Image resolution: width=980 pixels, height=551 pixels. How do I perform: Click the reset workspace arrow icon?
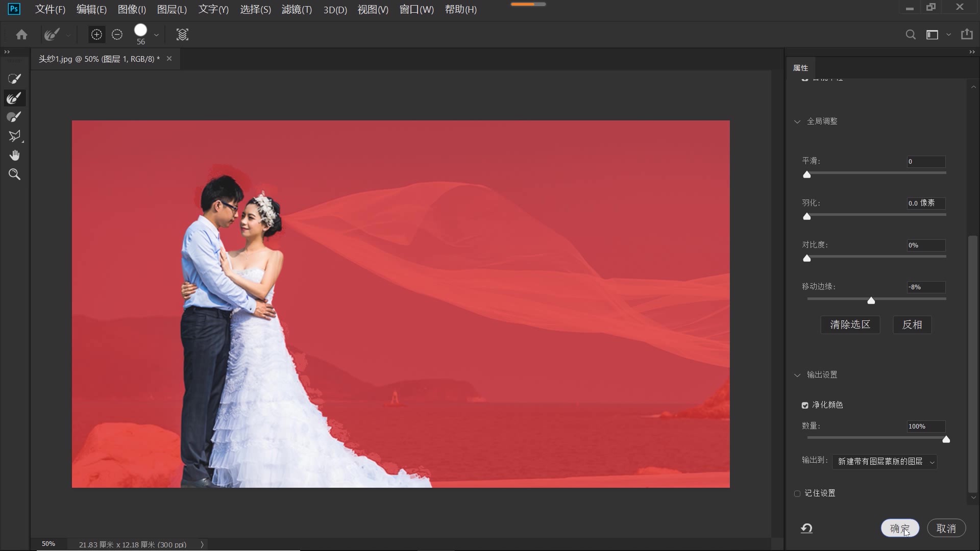806,529
